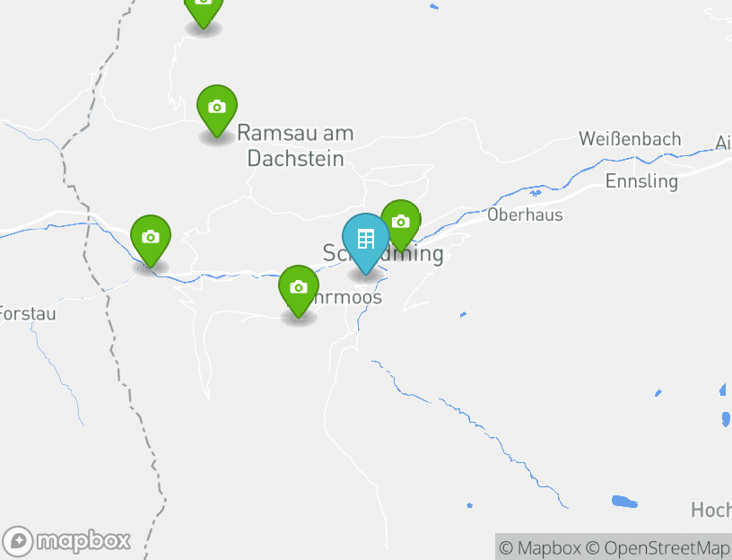Select camera pin left of Rohrmoos label
The width and height of the screenshot is (732, 560).
point(299,291)
